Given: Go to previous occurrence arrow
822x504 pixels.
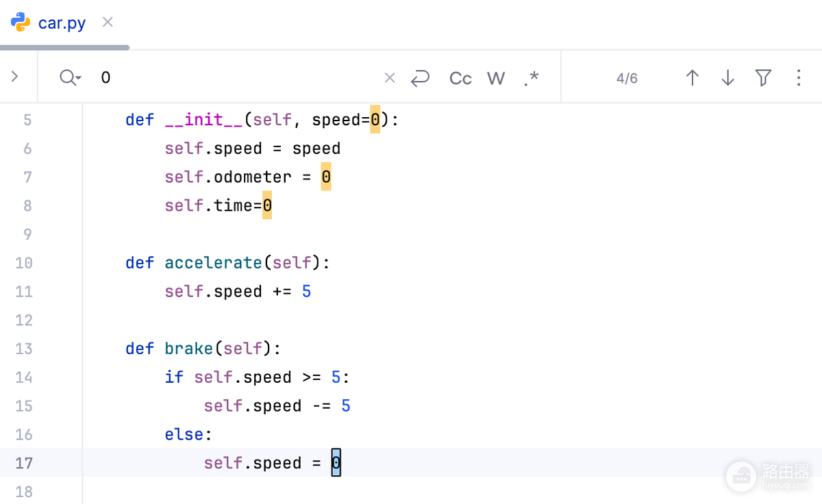Looking at the screenshot, I should (x=693, y=77).
